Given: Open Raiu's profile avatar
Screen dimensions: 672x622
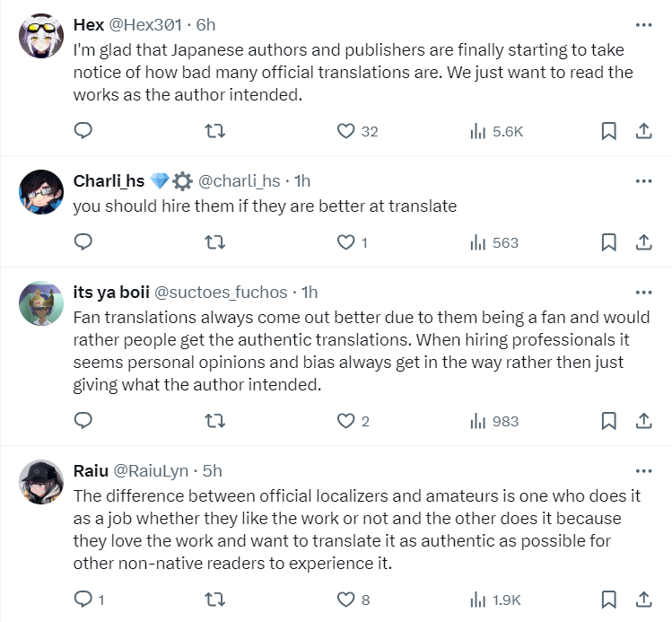Looking at the screenshot, I should pyautogui.click(x=40, y=486).
